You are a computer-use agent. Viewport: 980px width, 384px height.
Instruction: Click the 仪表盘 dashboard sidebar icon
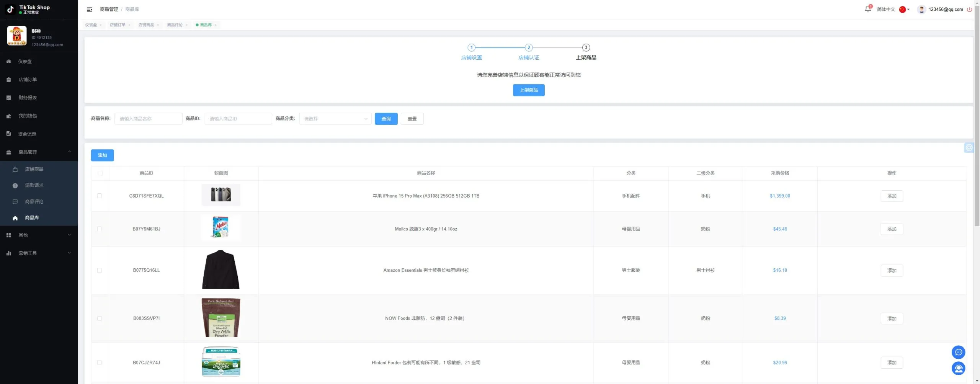click(9, 61)
